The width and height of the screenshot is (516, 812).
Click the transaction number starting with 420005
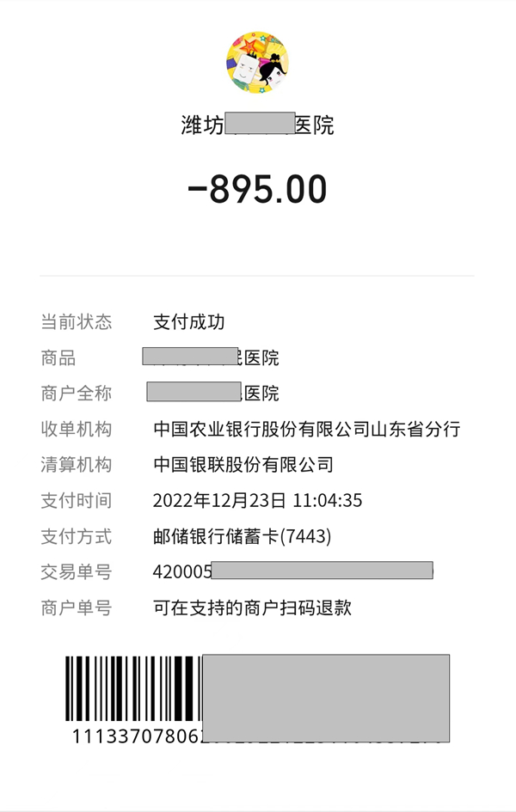click(292, 572)
